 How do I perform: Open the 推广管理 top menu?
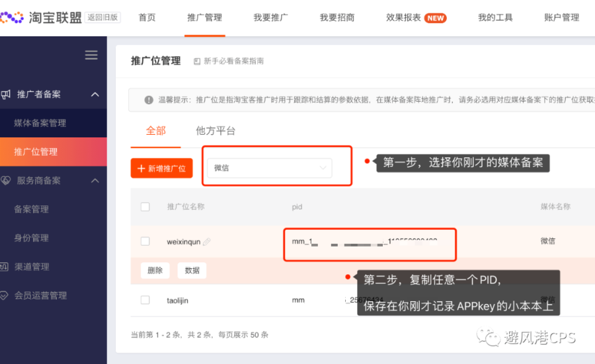coord(204,17)
